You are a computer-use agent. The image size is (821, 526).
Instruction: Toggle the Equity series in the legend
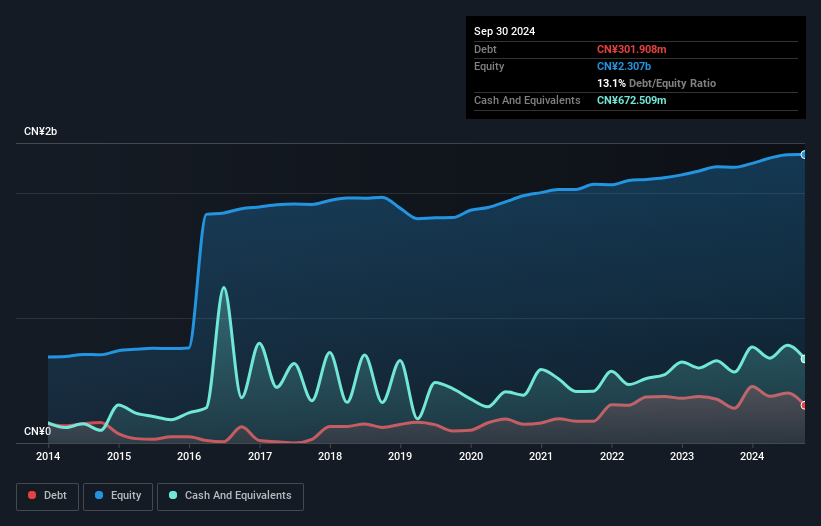click(119, 496)
